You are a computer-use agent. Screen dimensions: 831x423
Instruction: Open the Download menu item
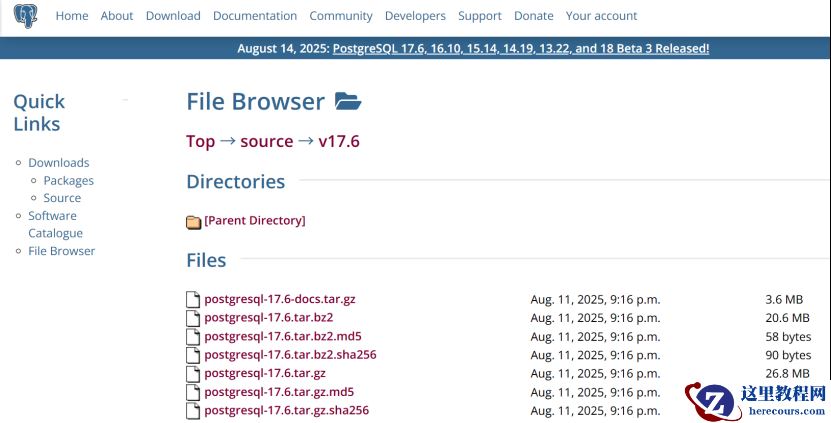(173, 16)
